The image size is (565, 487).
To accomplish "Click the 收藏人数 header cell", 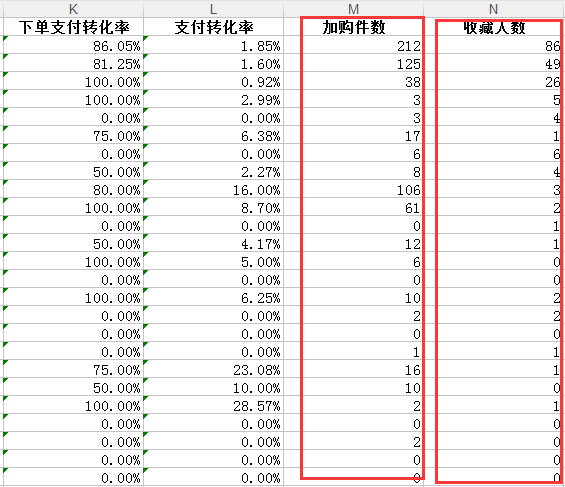I will (x=494, y=27).
